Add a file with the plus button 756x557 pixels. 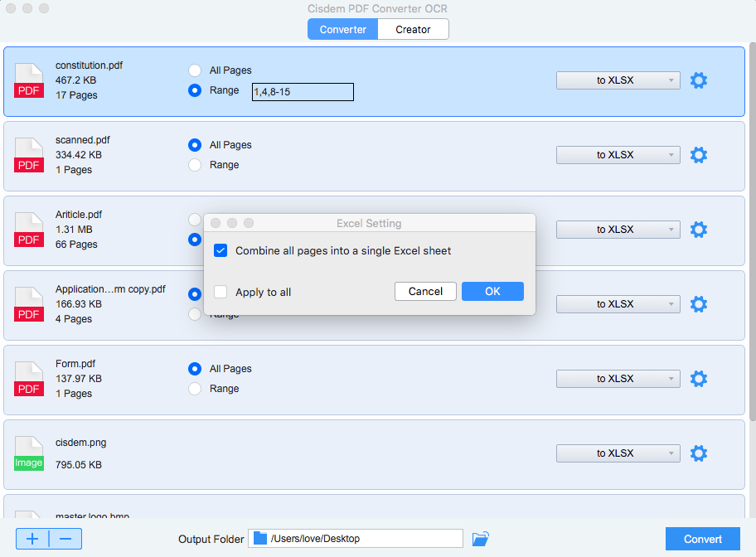[32, 539]
